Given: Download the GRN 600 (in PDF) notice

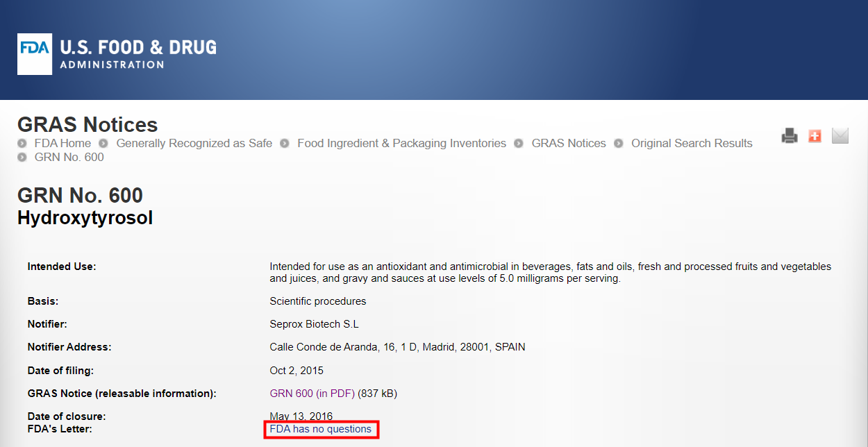Looking at the screenshot, I should point(312,394).
